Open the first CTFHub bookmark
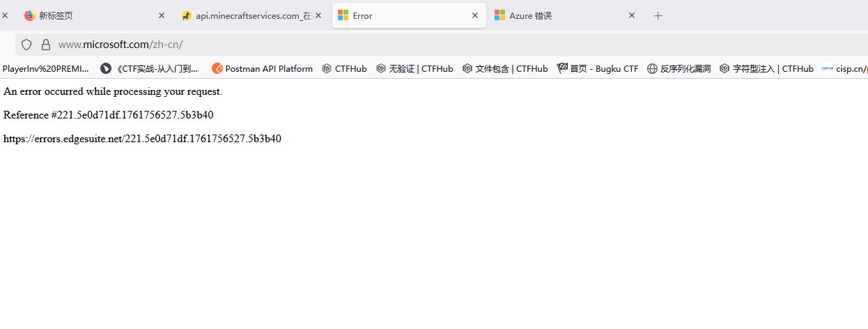The height and width of the screenshot is (329, 868). click(x=344, y=68)
